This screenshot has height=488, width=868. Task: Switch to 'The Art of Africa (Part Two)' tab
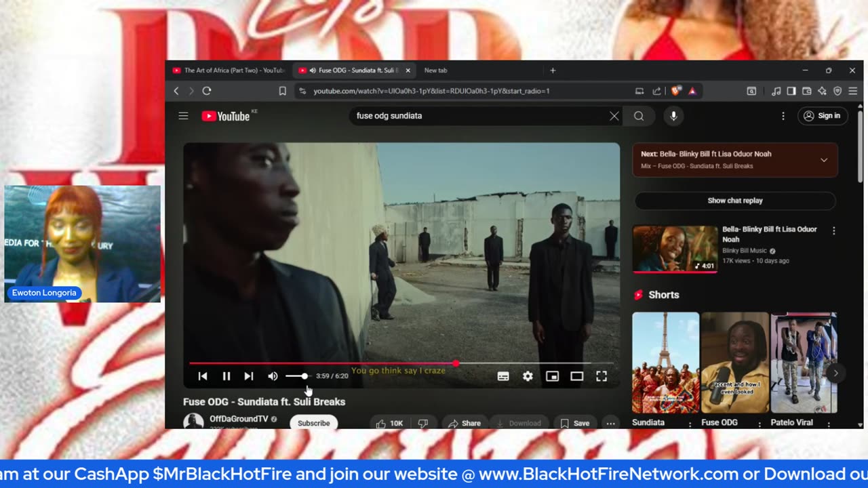(x=229, y=70)
